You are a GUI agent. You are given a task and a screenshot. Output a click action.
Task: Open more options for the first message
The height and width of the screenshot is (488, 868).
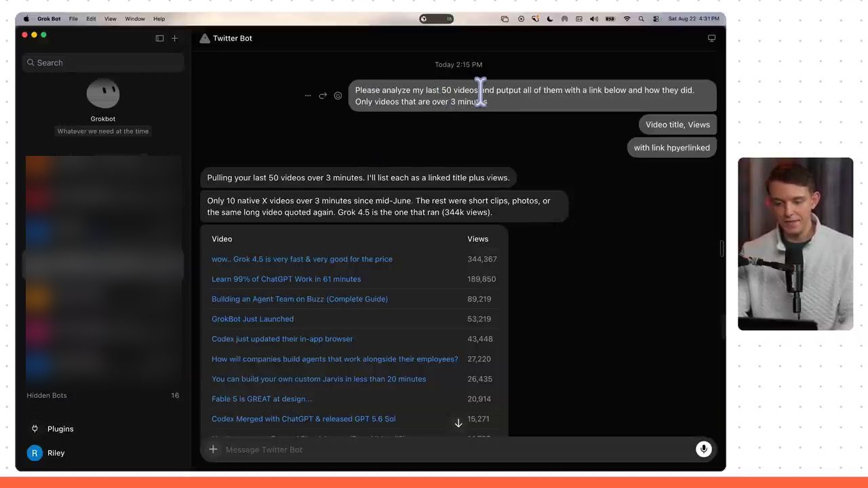[308, 96]
